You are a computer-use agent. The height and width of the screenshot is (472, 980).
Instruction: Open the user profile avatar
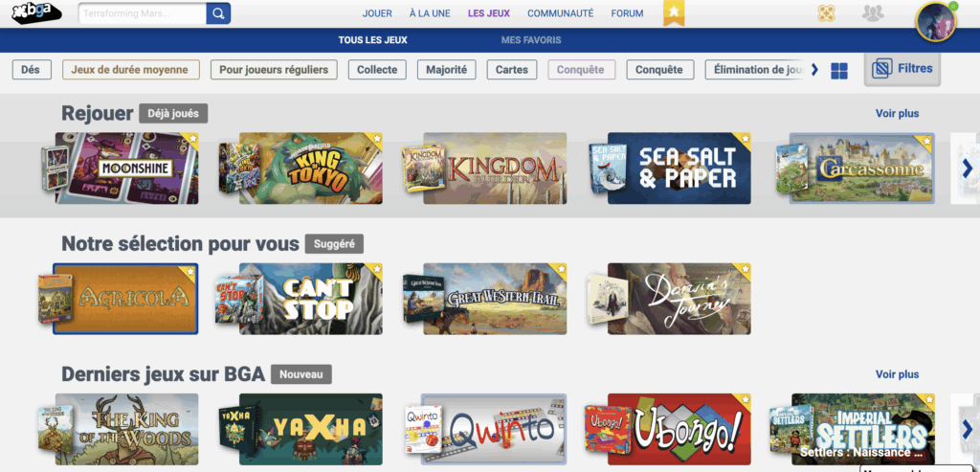point(936,22)
